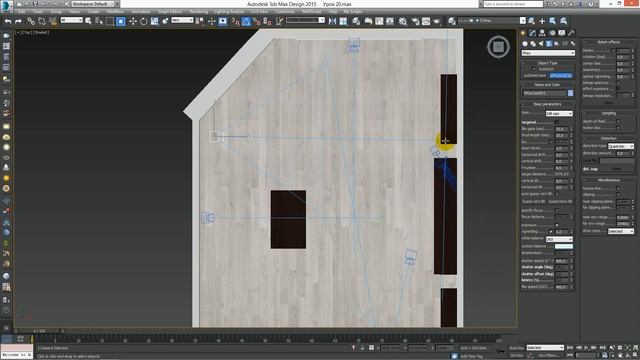The height and width of the screenshot is (360, 640).
Task: Click the custom balance color swatch
Action: click(564, 246)
